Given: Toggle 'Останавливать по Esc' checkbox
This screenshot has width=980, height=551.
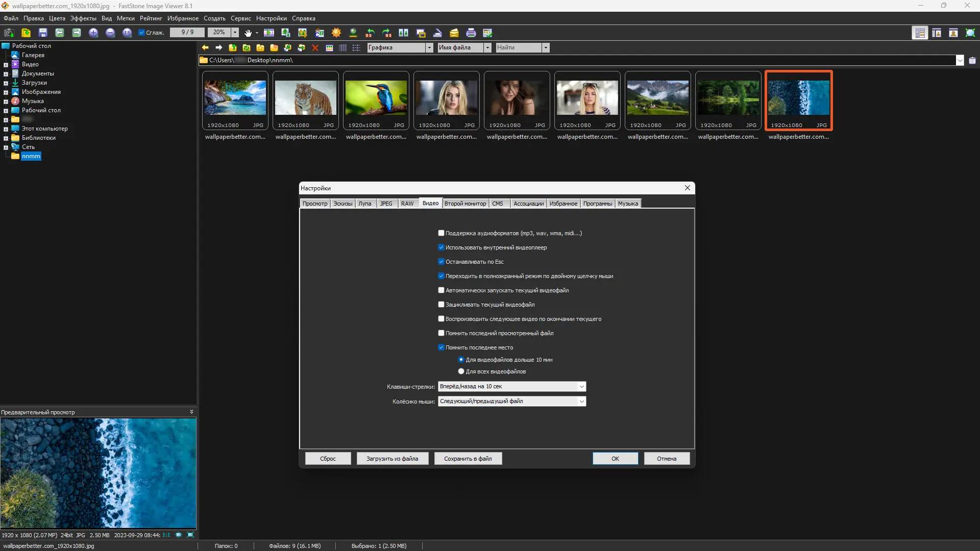Looking at the screenshot, I should pyautogui.click(x=441, y=262).
